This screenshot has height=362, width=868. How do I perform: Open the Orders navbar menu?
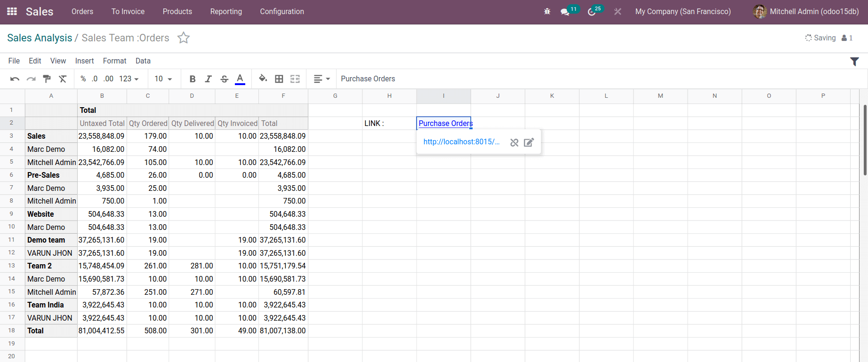82,11
